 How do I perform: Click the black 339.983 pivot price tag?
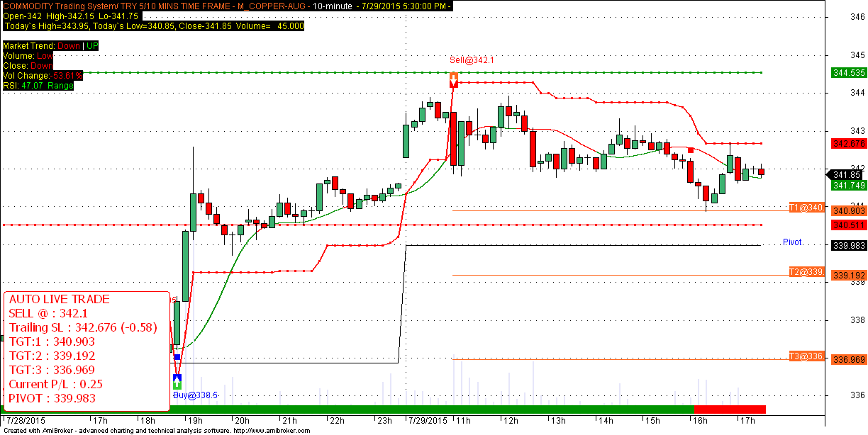847,245
